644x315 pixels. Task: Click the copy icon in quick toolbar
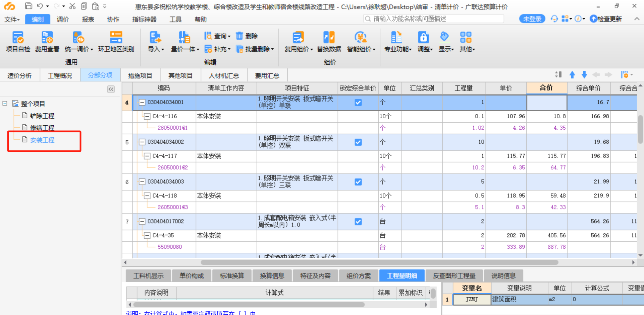click(84, 6)
